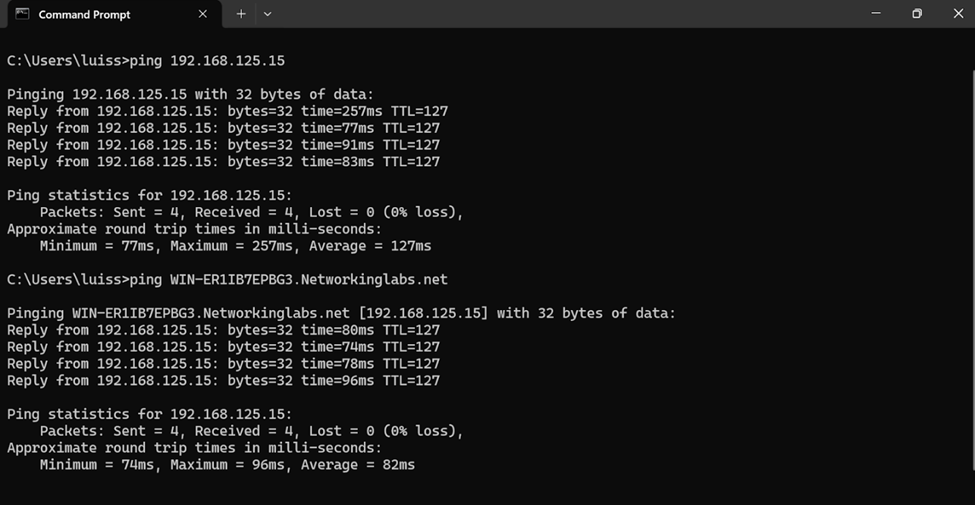
Task: Expand the new tab profiles dropdown chevron
Action: coord(267,14)
